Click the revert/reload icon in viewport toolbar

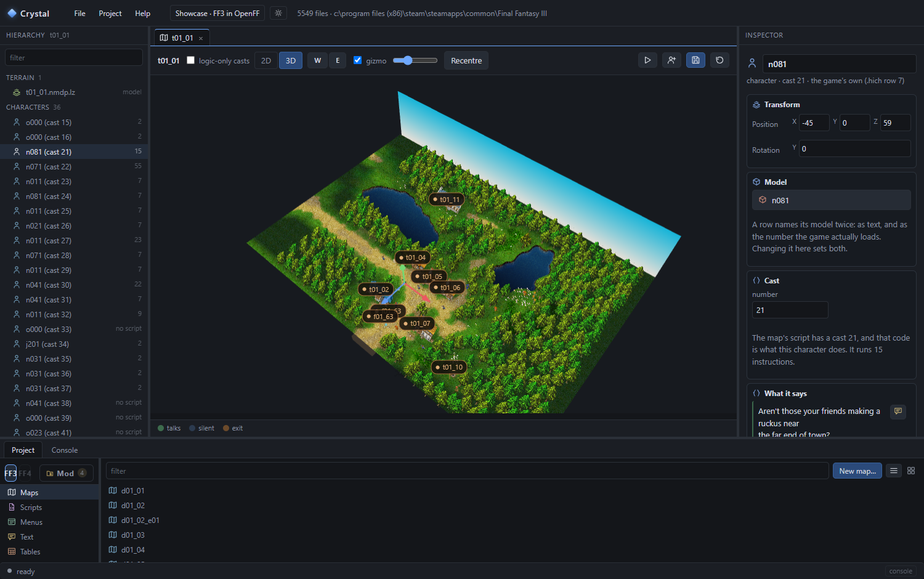pyautogui.click(x=719, y=60)
